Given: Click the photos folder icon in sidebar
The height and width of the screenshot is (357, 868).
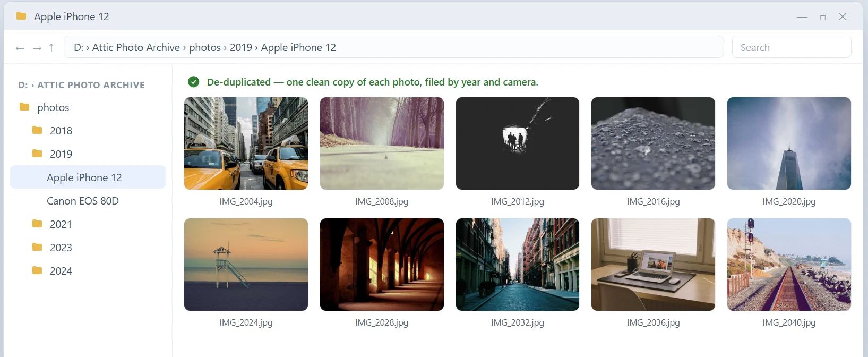Looking at the screenshot, I should pyautogui.click(x=24, y=107).
